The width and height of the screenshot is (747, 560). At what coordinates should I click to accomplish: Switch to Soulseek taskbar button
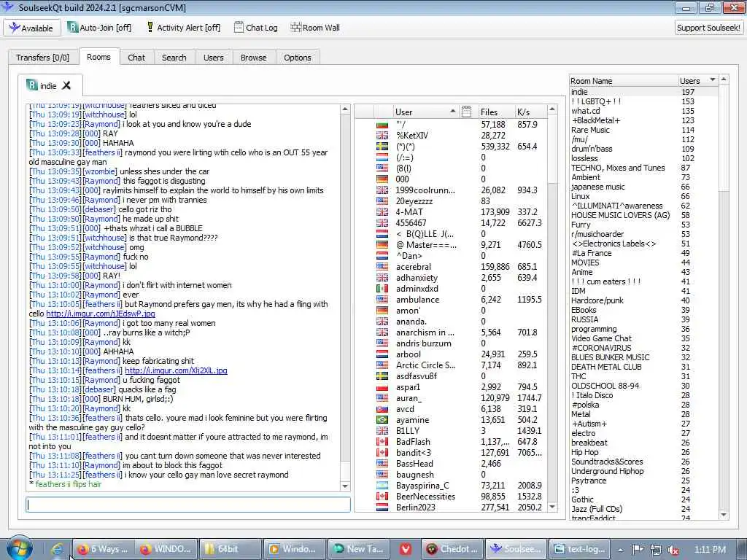pos(516,549)
